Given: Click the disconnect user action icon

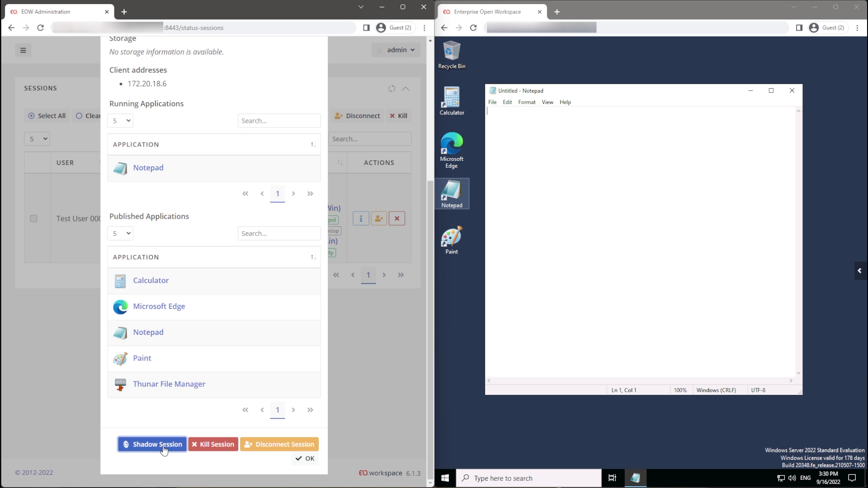Looking at the screenshot, I should [379, 219].
